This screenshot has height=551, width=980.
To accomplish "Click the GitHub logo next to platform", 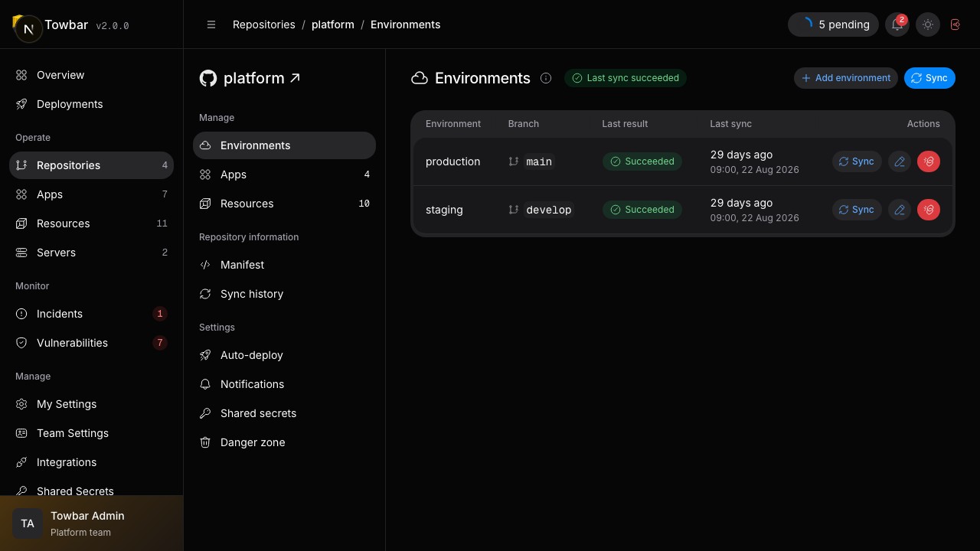I will [208, 78].
